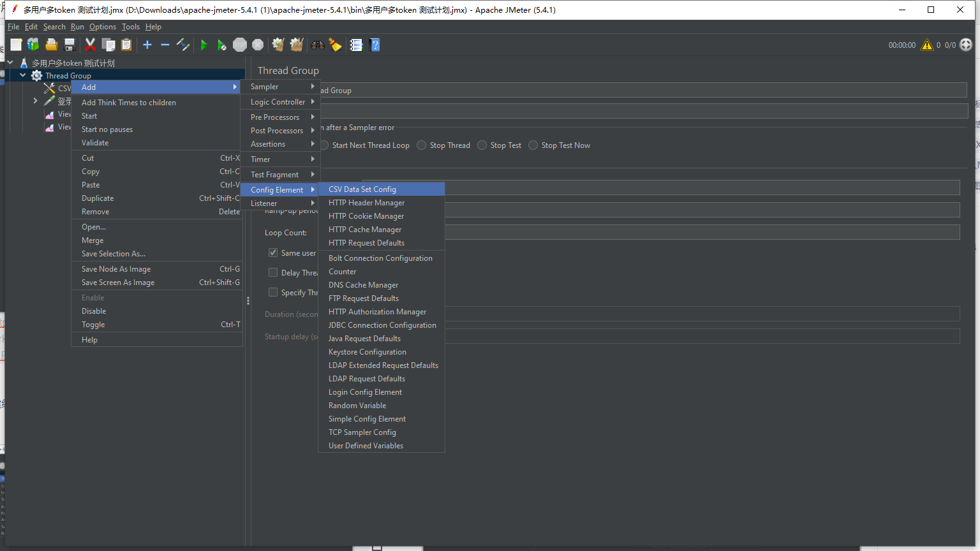Choose Random Variable from submenu
This screenshot has width=980, height=551.
(381, 406)
